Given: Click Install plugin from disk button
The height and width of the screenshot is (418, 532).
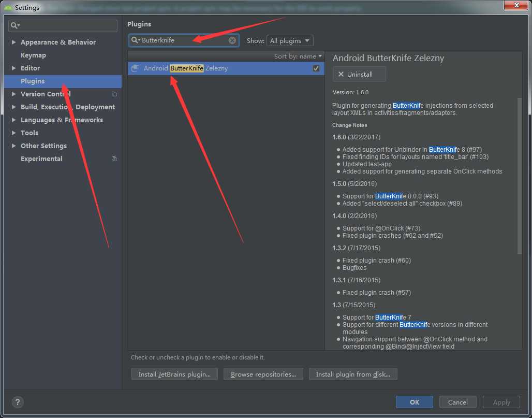Looking at the screenshot, I should point(353,374).
